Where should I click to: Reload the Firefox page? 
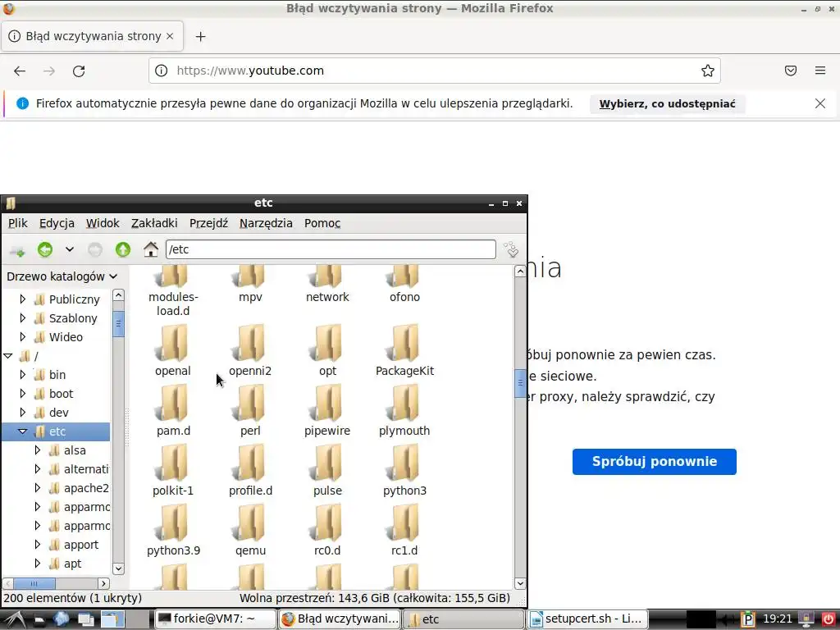coord(79,71)
